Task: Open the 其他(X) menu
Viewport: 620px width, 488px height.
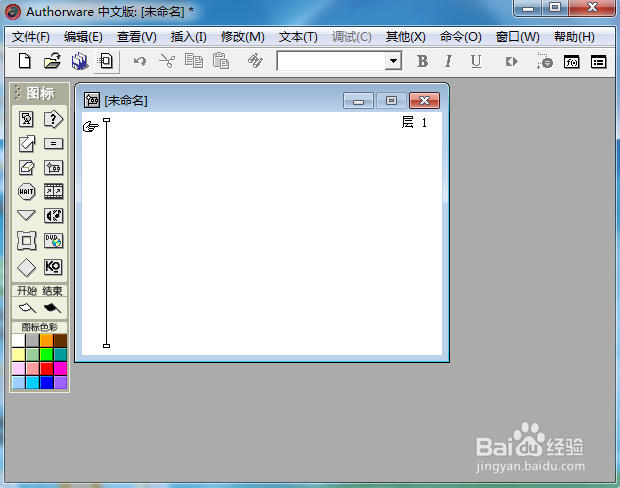Action: (x=406, y=37)
